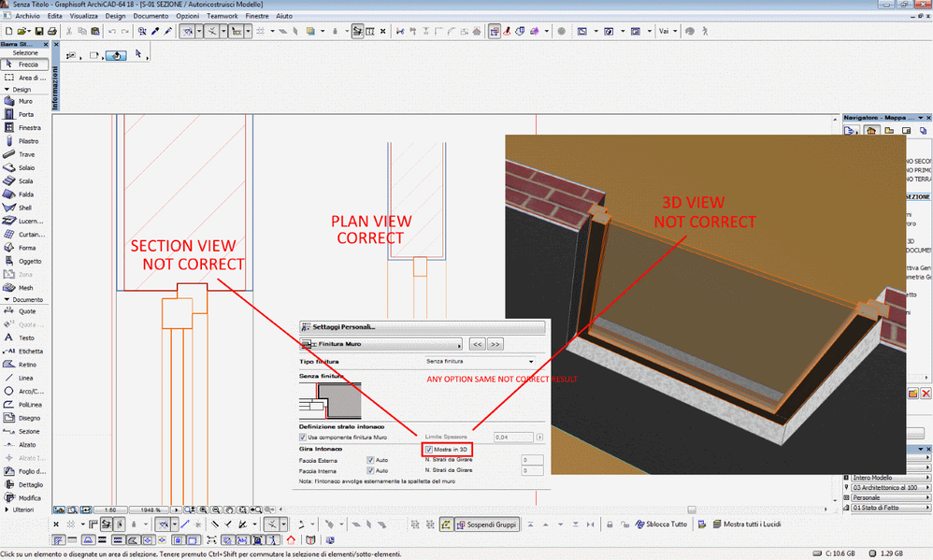
Task: Select the Solaio slab tool
Action: pos(25,168)
